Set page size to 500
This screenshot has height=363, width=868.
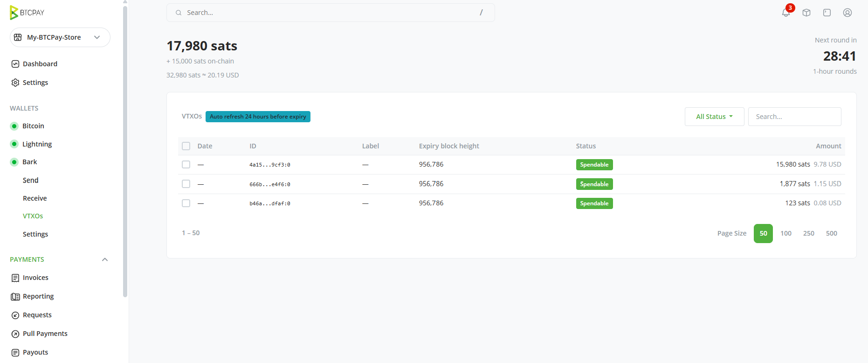(x=832, y=233)
